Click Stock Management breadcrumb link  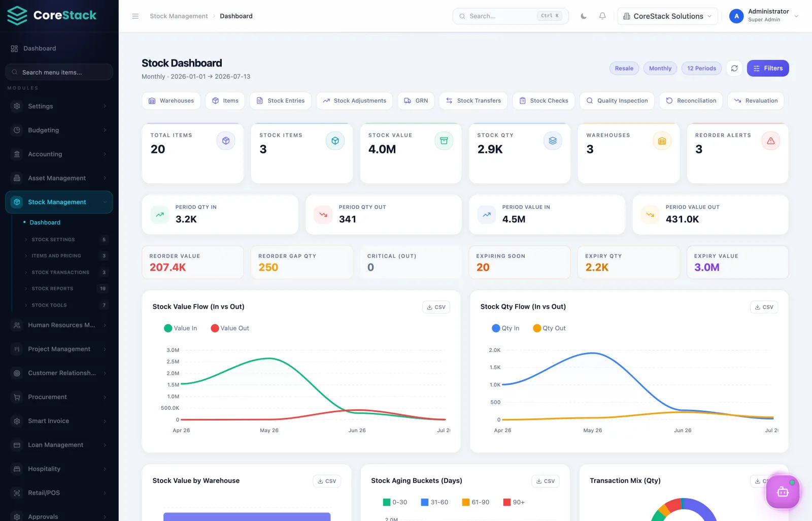point(179,16)
